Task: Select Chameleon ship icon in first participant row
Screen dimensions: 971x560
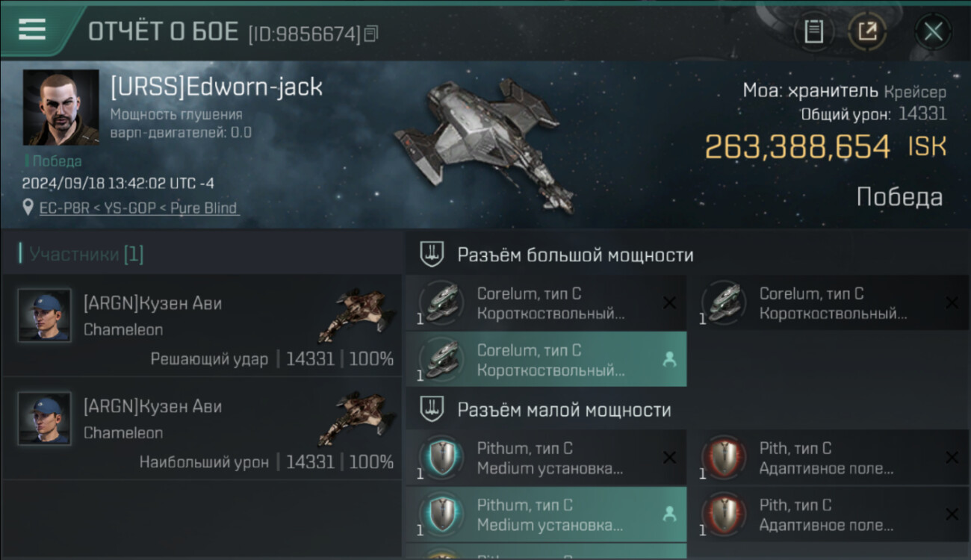Action: [x=356, y=314]
